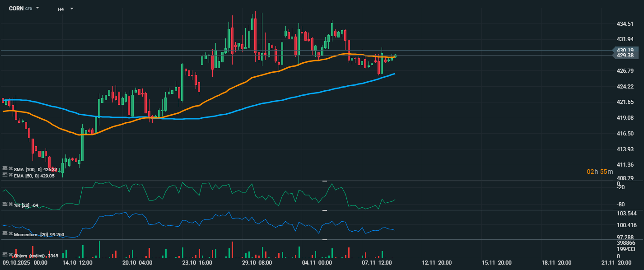Remove the Objem volume indicator
The image size is (644, 270).
pyautogui.click(x=10, y=255)
